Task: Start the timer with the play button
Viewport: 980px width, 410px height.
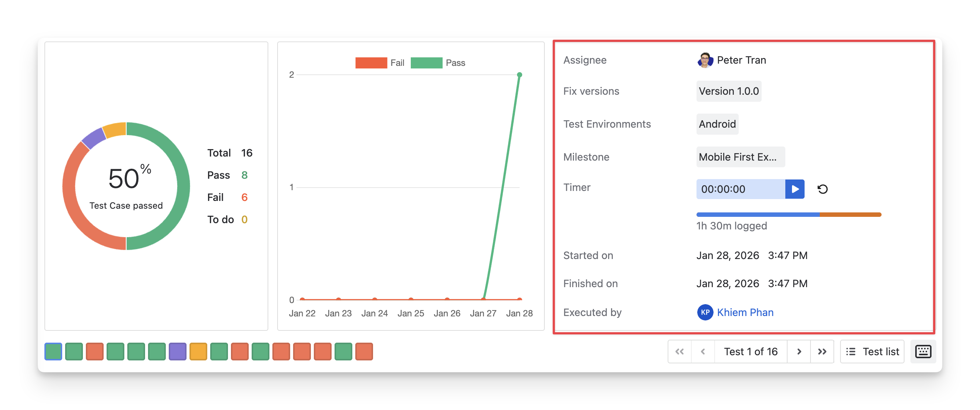Action: [x=794, y=189]
